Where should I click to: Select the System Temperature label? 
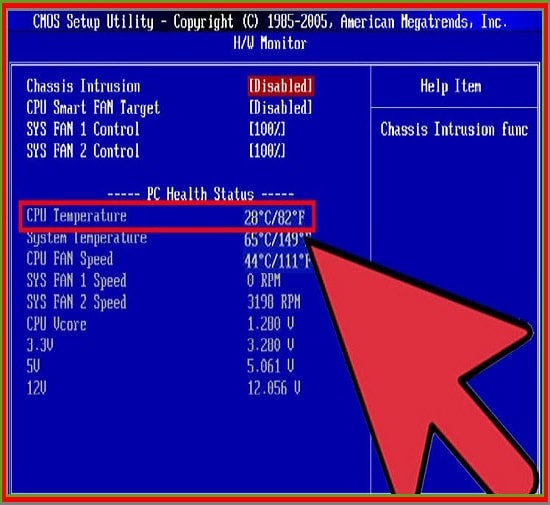click(87, 238)
